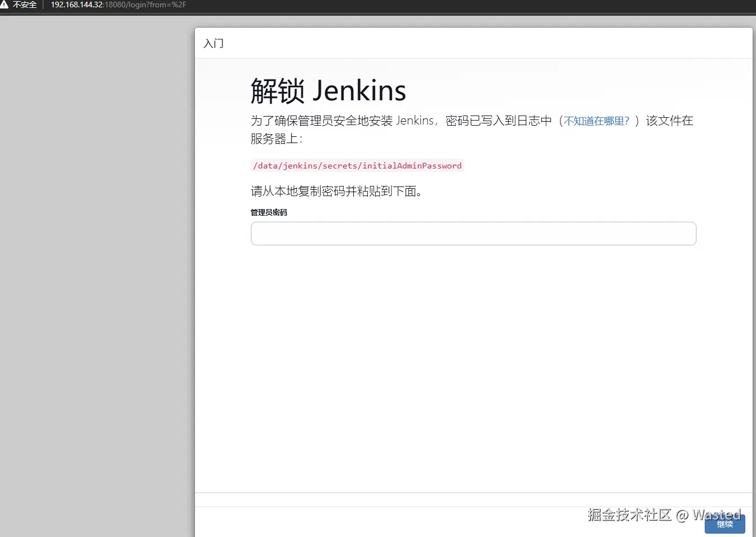Image resolution: width=756 pixels, height=537 pixels.
Task: Click the /data/jenkins/secrets/initialAdminPassword path text
Action: 357,166
